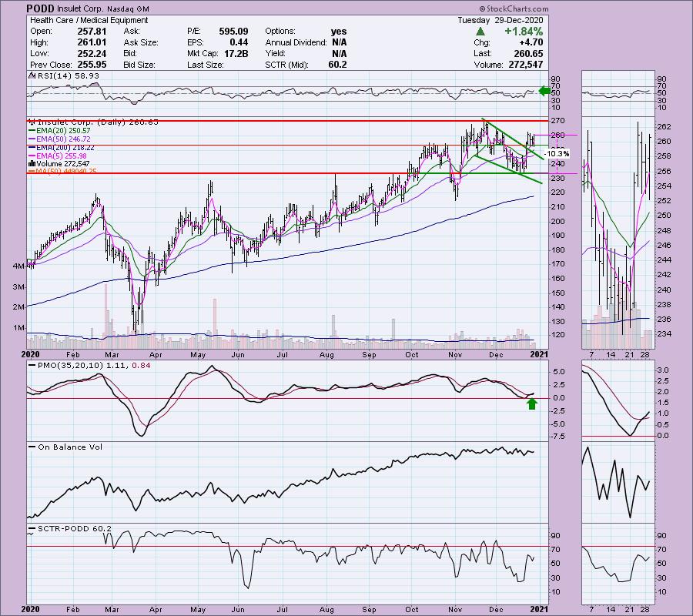
Task: Open the zoomed SCTR thumbnail panel
Action: click(x=618, y=564)
